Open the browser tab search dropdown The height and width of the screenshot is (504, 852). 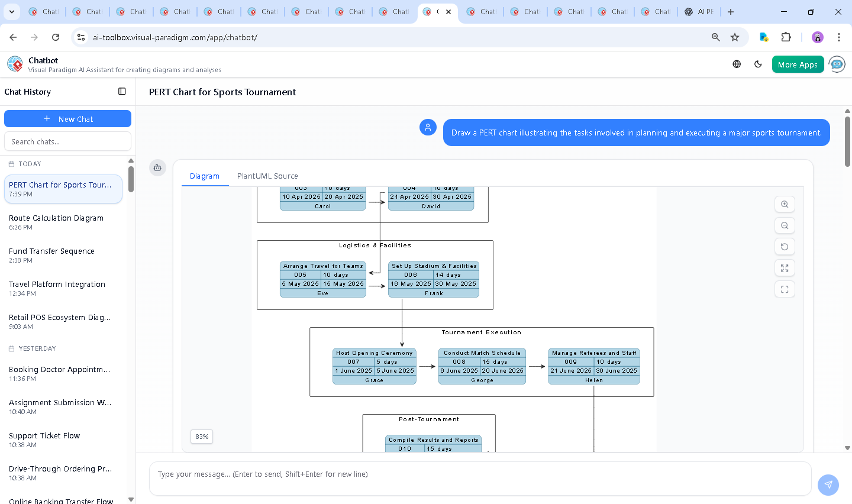click(x=12, y=12)
